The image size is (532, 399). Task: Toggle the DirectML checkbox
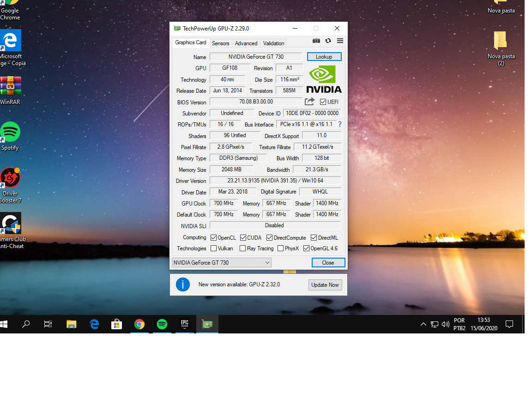click(314, 237)
